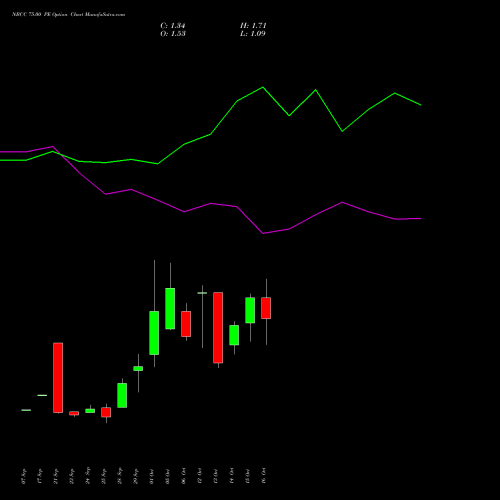Viewport: 500px width, 500px height.
Task: Click the 17 Sep date label
Action: pyautogui.click(x=40, y=476)
